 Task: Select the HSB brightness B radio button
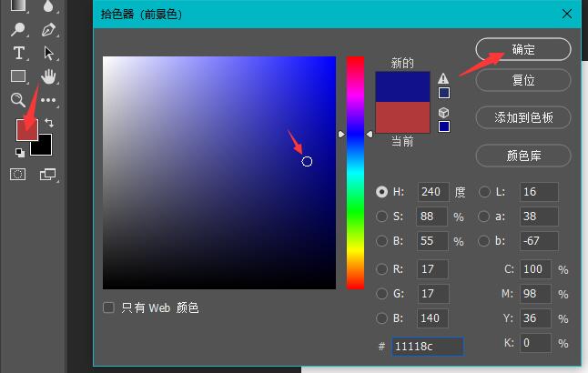(381, 241)
